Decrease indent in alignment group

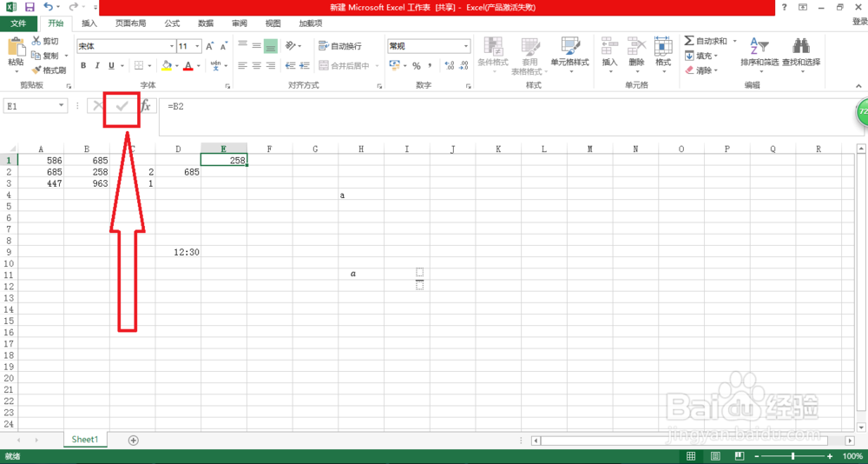[x=290, y=65]
